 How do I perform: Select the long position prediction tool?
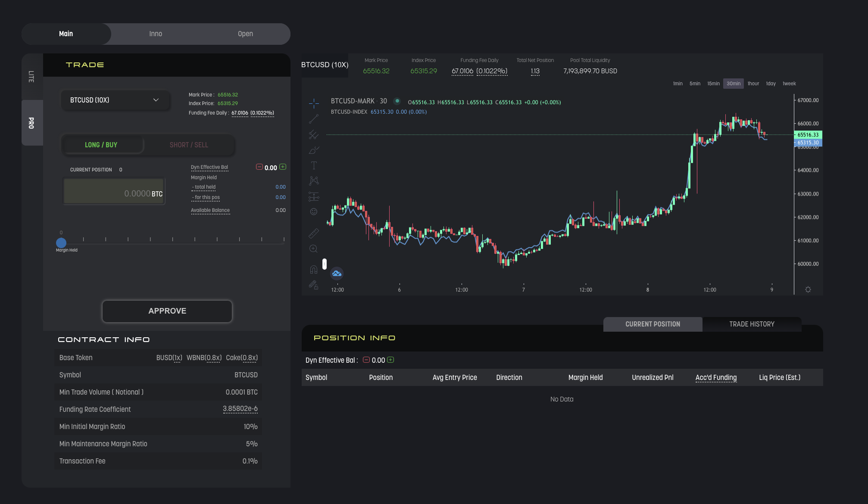(x=314, y=196)
